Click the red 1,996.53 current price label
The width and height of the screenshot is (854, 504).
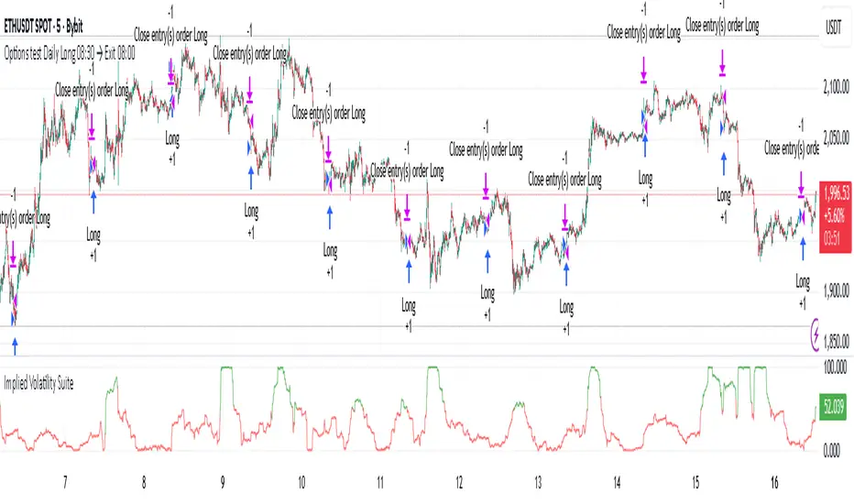(x=837, y=217)
